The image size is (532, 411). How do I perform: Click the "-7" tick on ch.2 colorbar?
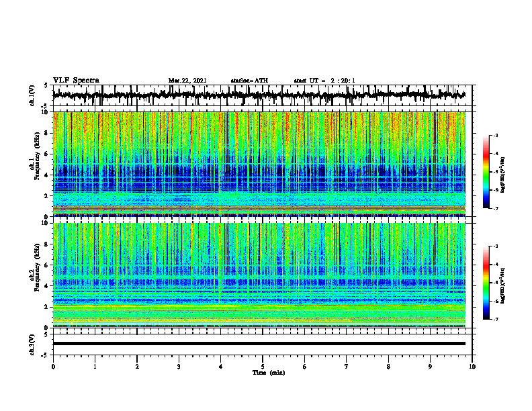pos(496,319)
